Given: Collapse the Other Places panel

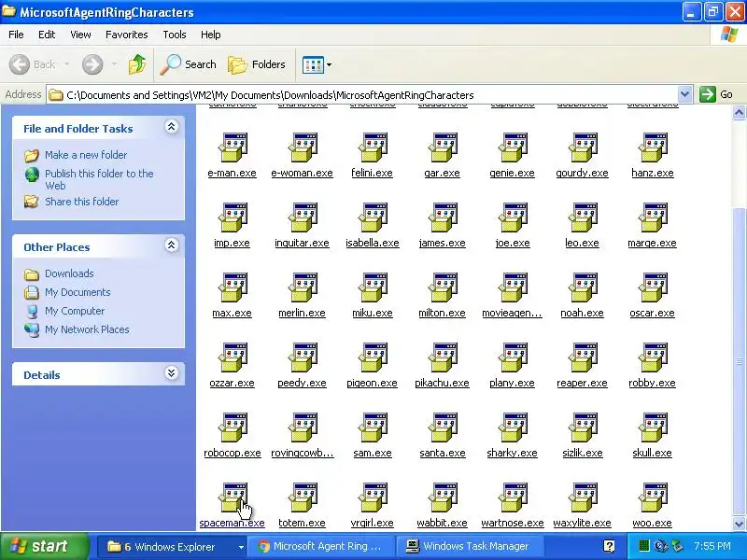Looking at the screenshot, I should tap(172, 245).
